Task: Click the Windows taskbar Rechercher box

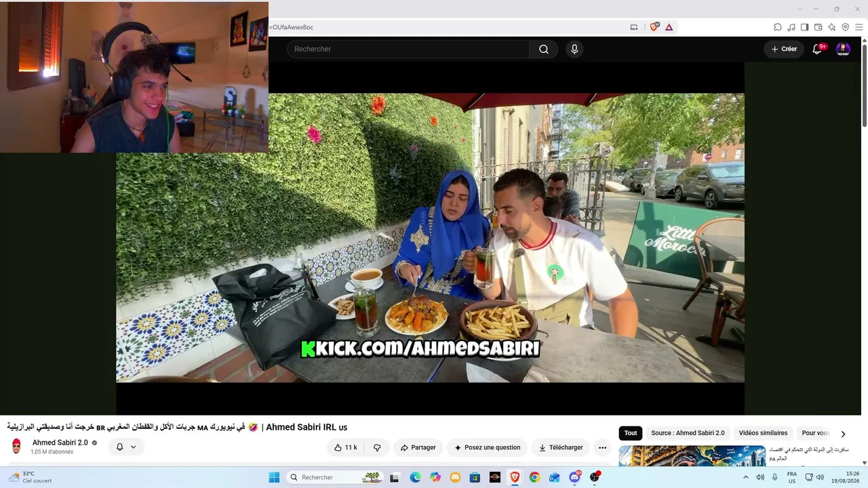Action: (x=334, y=477)
